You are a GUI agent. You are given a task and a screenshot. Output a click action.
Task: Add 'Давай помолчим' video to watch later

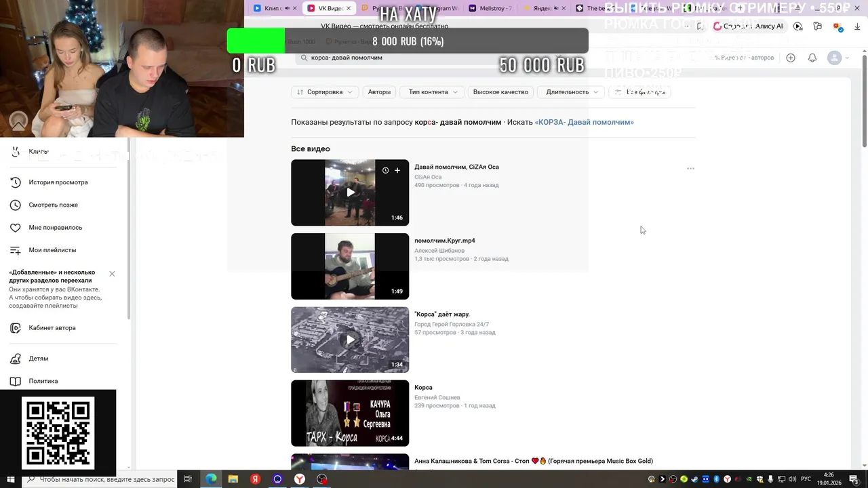tap(385, 171)
